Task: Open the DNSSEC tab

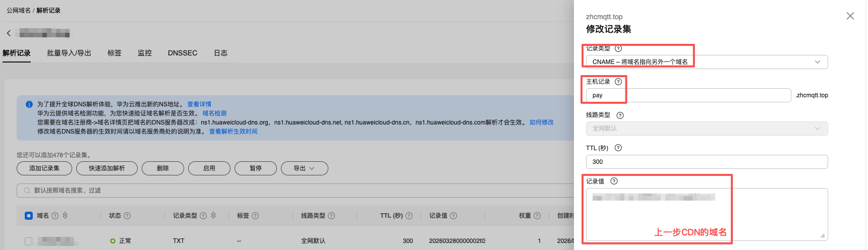Action: pyautogui.click(x=183, y=53)
